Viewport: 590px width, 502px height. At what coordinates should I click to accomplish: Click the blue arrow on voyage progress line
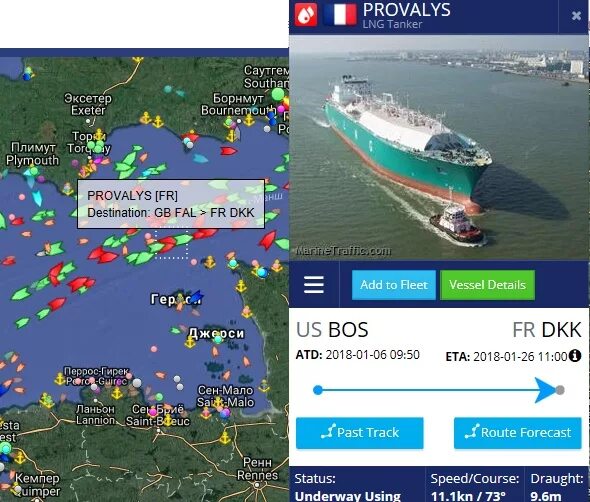click(x=546, y=390)
